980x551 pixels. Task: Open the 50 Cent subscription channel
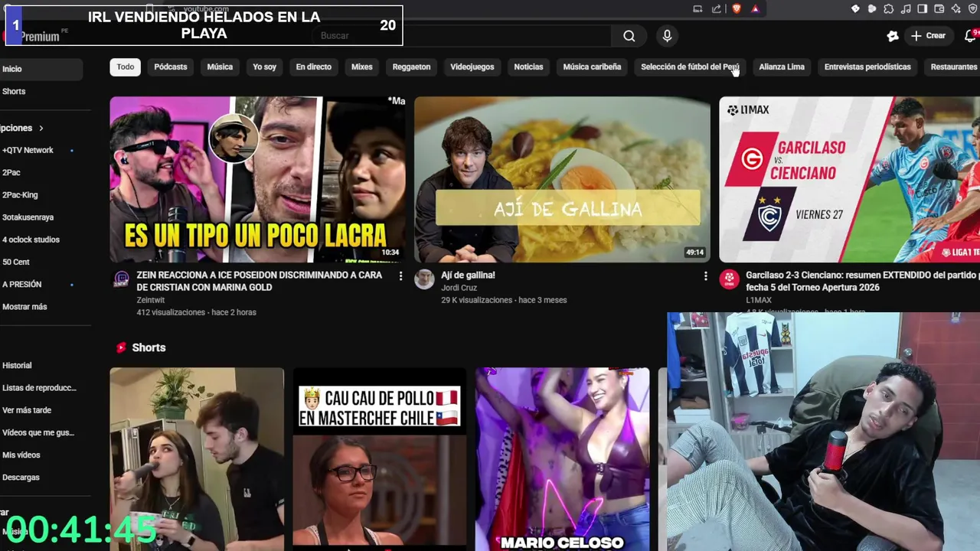[41, 262]
